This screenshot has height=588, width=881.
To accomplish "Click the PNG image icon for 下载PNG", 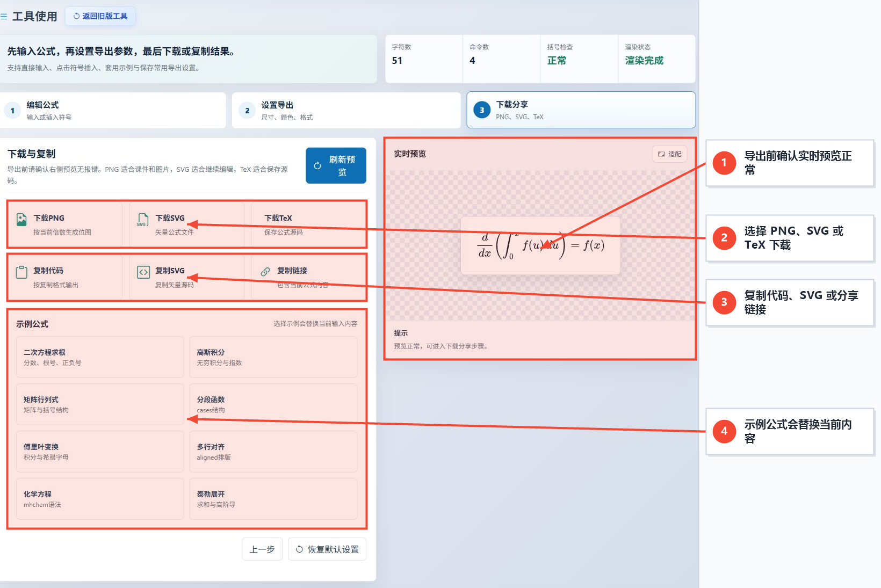I will click(x=21, y=219).
